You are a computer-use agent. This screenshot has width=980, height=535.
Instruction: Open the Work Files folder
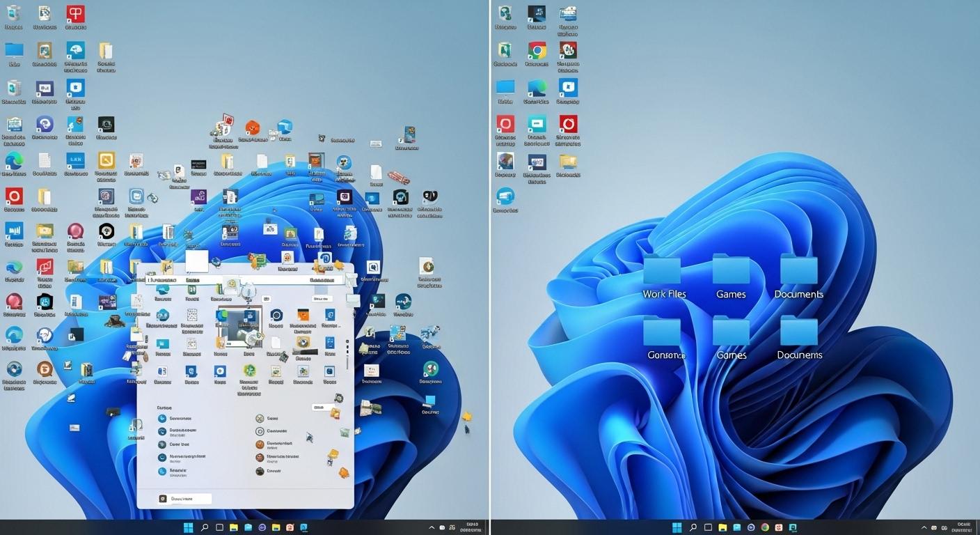point(662,272)
